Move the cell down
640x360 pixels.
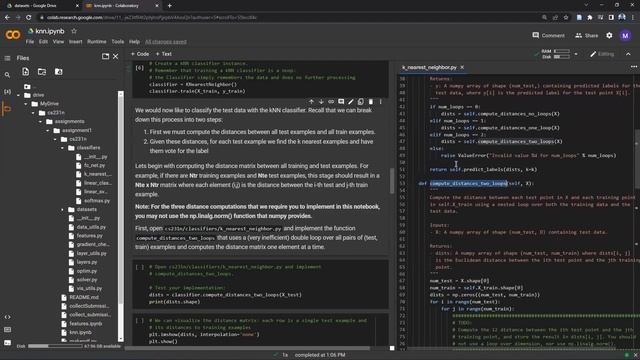(x=321, y=102)
